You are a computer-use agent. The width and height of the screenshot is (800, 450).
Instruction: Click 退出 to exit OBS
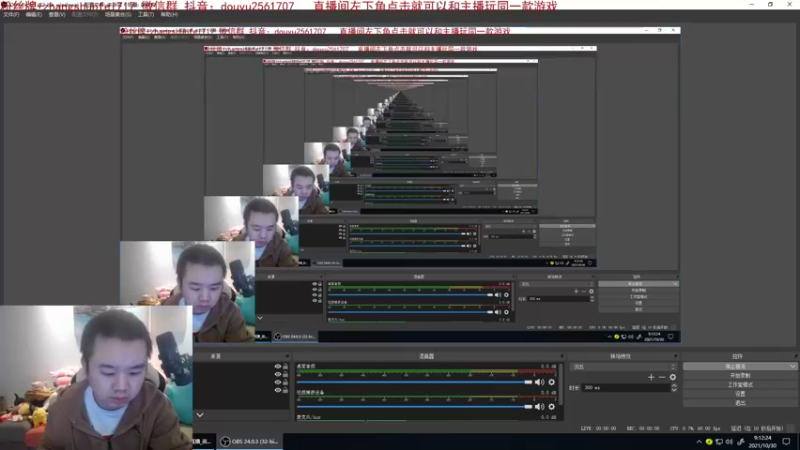click(x=740, y=403)
